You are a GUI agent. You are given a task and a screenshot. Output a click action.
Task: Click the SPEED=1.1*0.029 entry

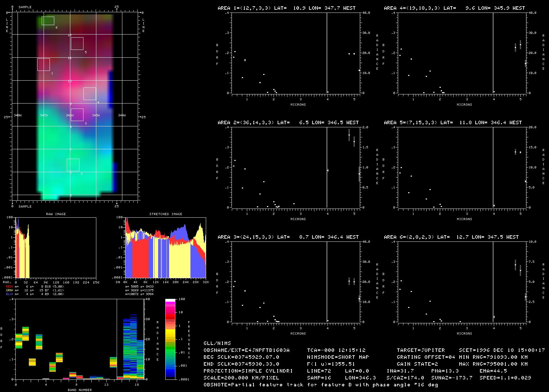coord(505,378)
